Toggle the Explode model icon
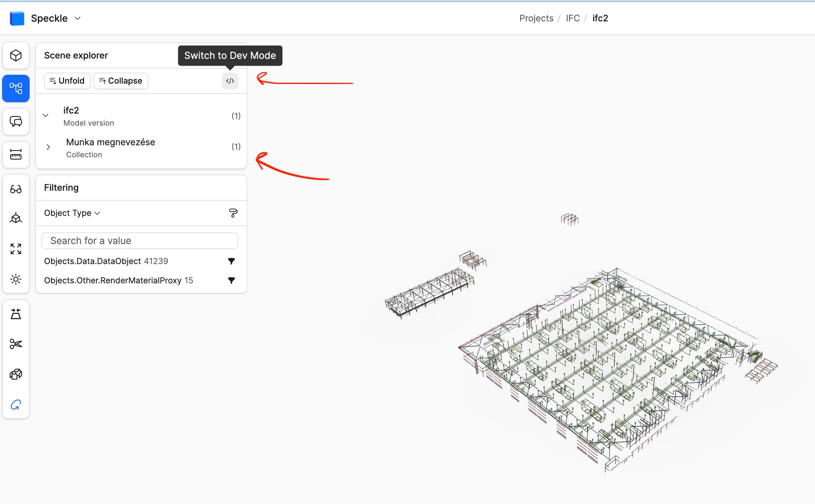 coord(16,374)
